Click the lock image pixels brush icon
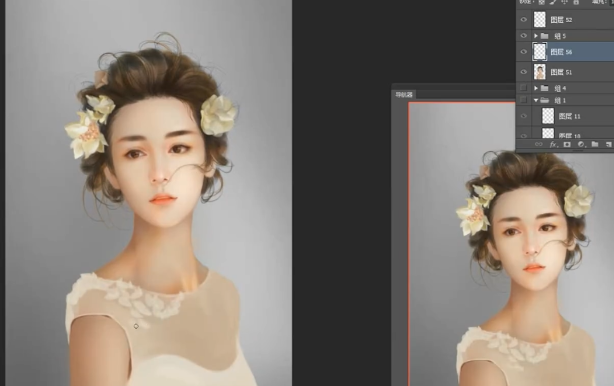Screen dimensions: 614x386 pyautogui.click(x=553, y=2)
